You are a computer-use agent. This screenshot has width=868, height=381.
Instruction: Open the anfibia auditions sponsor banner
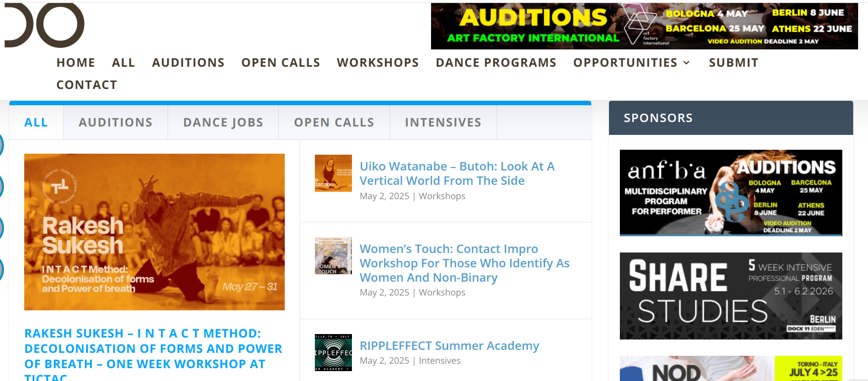point(731,193)
